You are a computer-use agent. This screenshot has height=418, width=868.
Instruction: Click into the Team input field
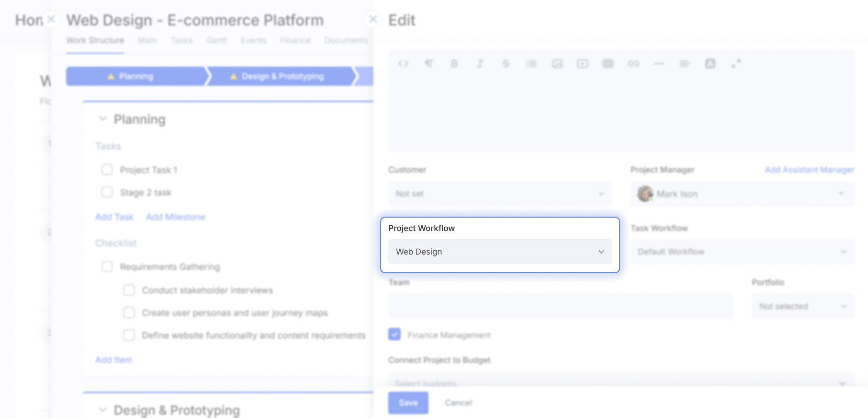coord(560,306)
